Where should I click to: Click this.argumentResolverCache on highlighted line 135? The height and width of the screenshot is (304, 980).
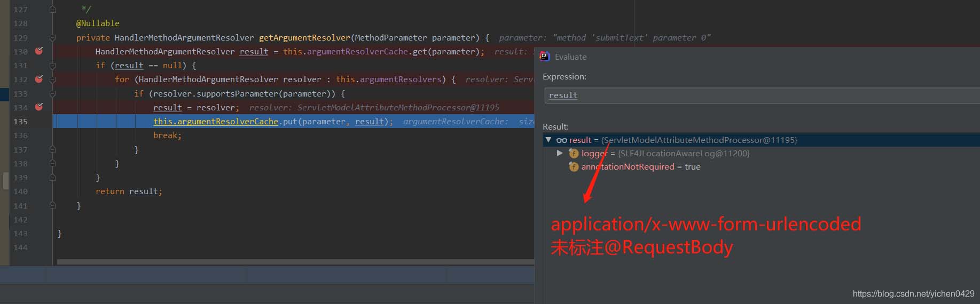point(216,121)
